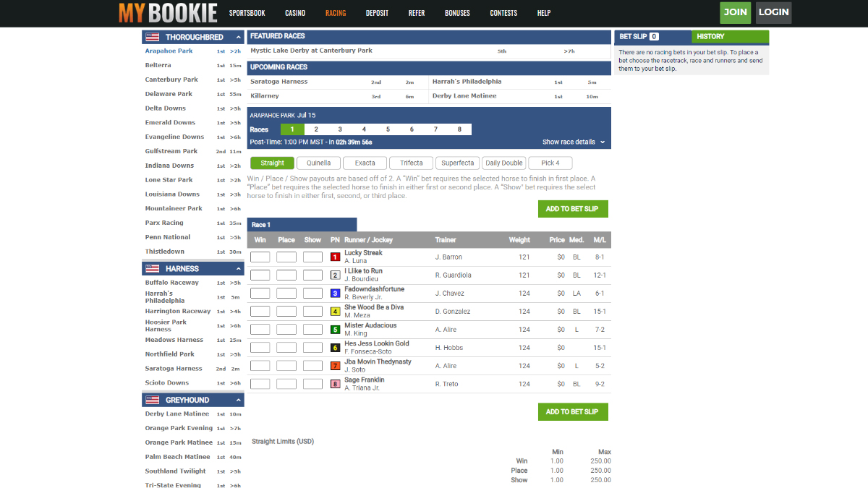Open the Help page
This screenshot has height=488, width=868.
click(x=544, y=13)
